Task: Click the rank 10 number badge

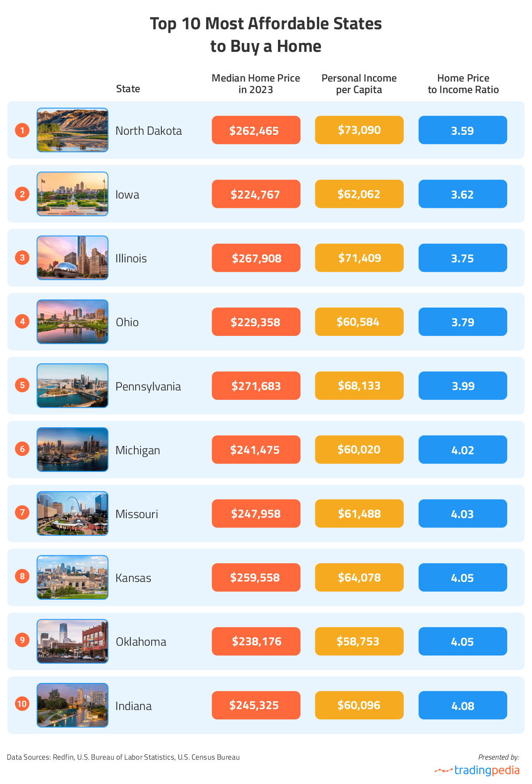Action: [22, 704]
